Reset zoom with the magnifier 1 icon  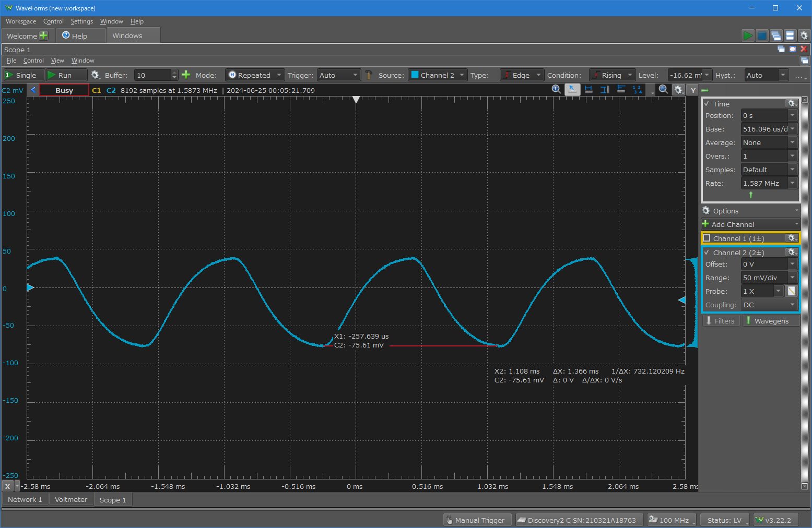(557, 89)
